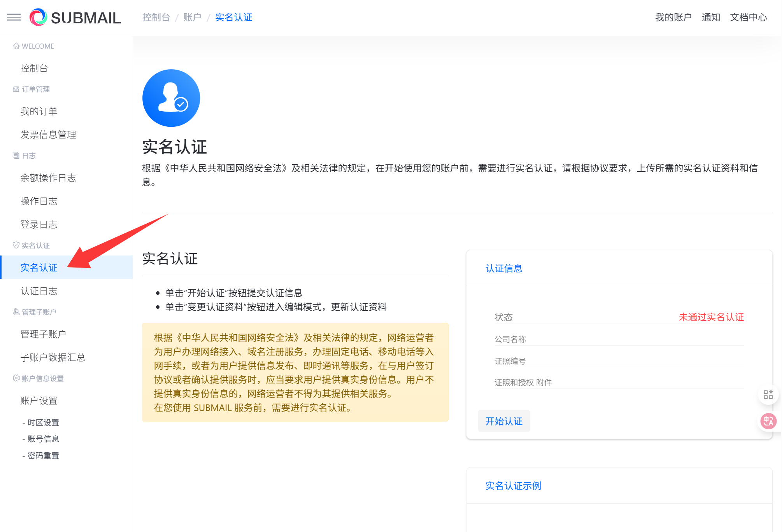Click the SUBMAIL logo
Screen dimensions: 782x532
click(75, 17)
